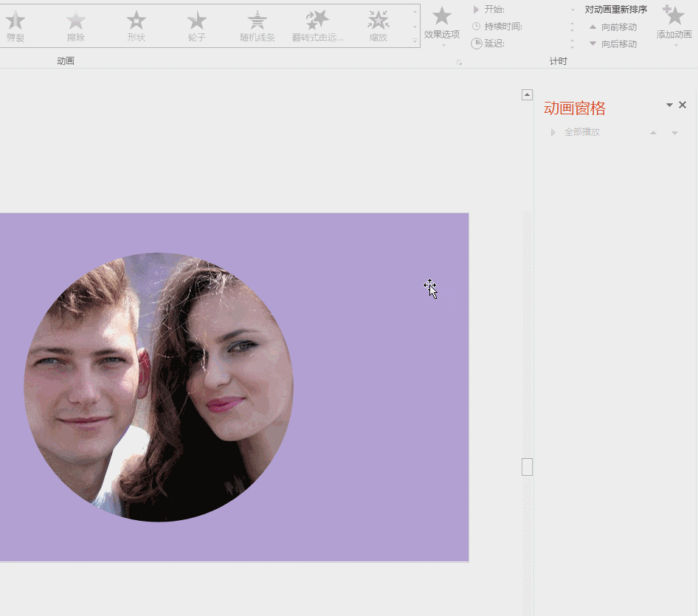This screenshot has height=616, width=698.
Task: Select the 劈裂 (Split) animation effect
Action: click(15, 26)
